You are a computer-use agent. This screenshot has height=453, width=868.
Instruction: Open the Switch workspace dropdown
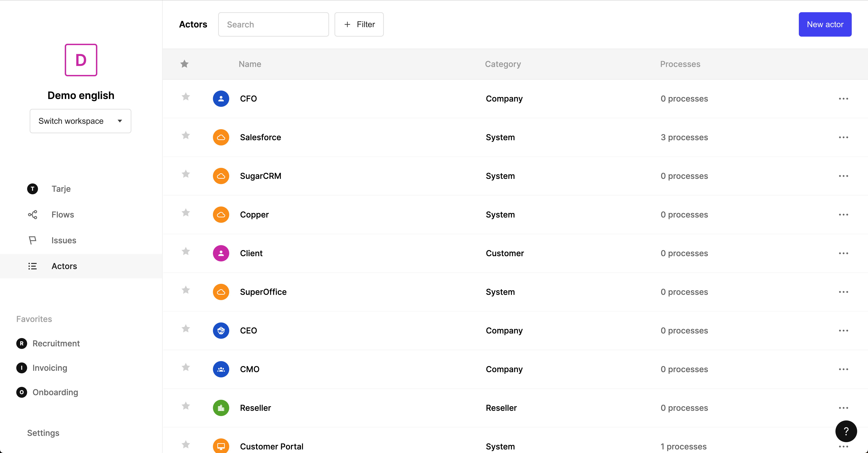coord(80,121)
